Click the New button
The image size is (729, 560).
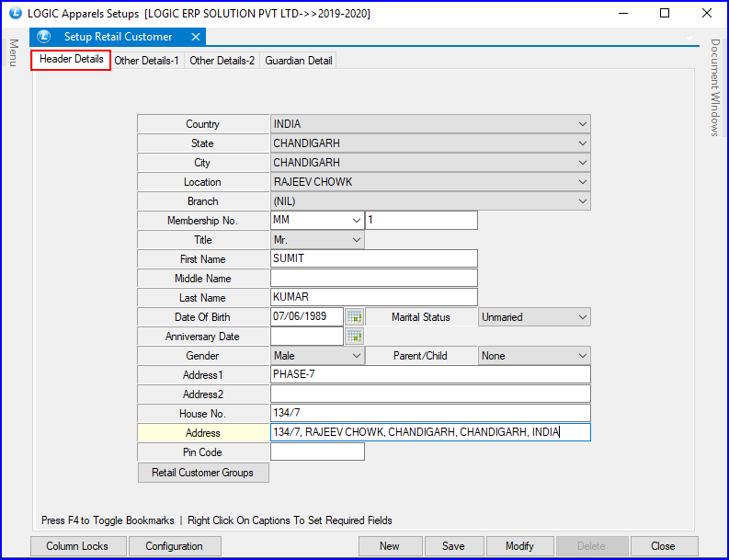pos(390,546)
